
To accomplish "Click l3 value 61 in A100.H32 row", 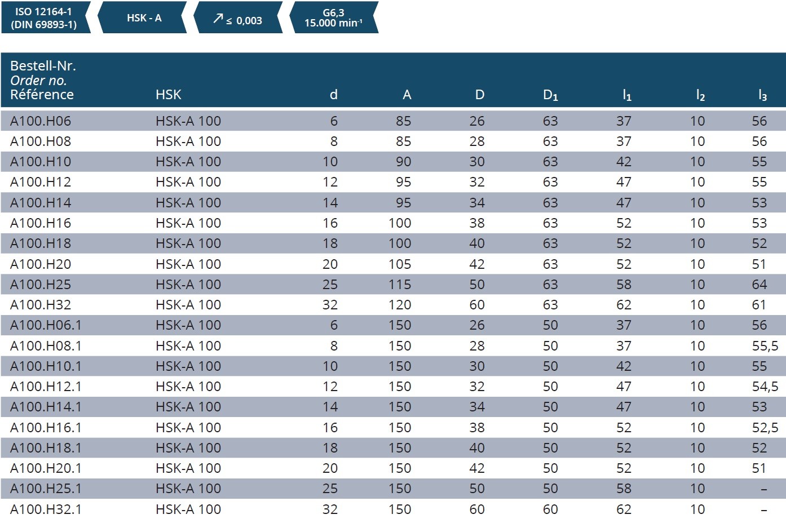I will tap(759, 305).
